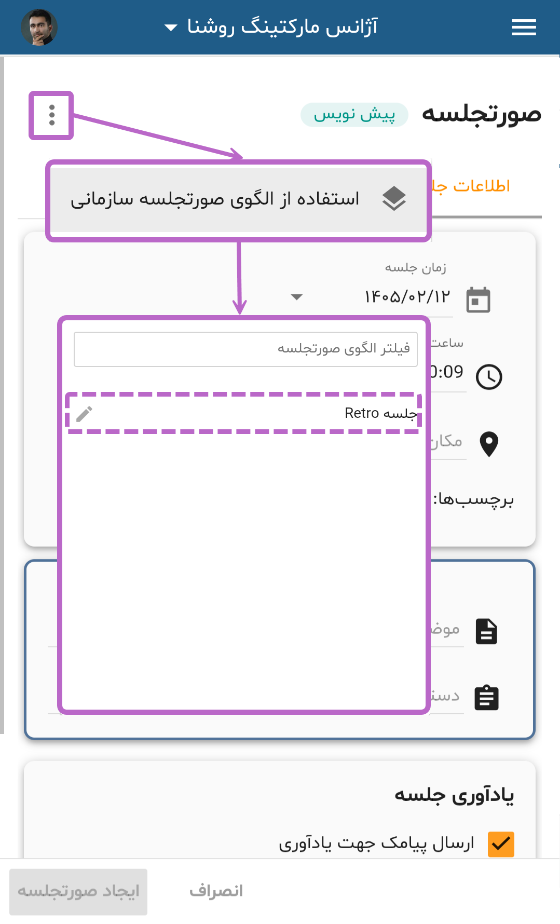Screen dimensions: 560x924
Task: Select the date field ۱۴۰۵/۰۲/۱۲
Action: pyautogui.click(x=407, y=297)
